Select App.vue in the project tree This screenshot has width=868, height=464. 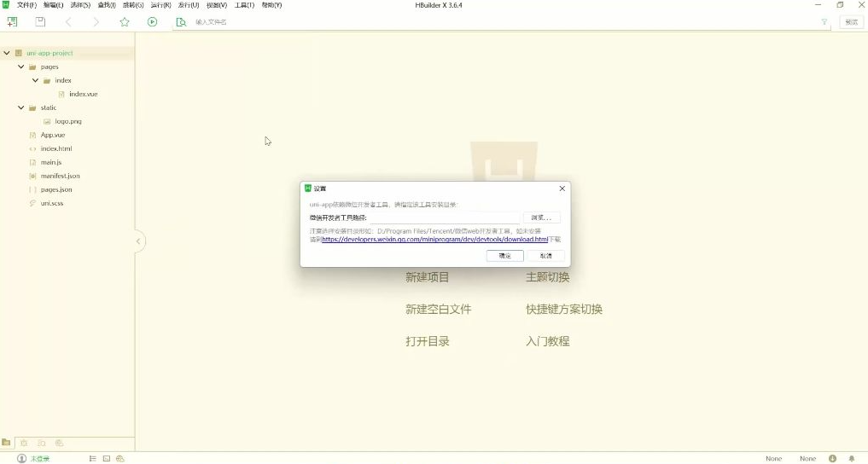click(x=53, y=135)
